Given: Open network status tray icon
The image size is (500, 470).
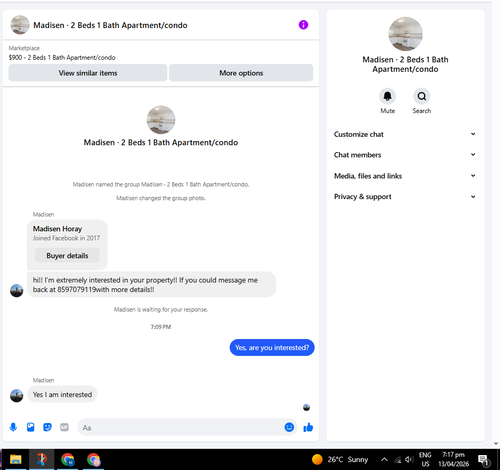Looking at the screenshot, I should (397, 460).
